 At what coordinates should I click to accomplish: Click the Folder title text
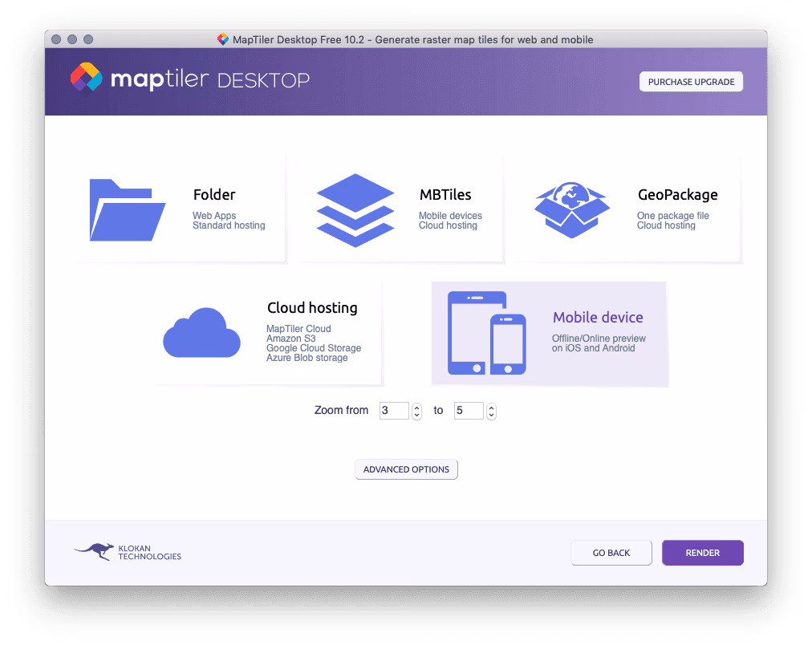click(x=214, y=195)
